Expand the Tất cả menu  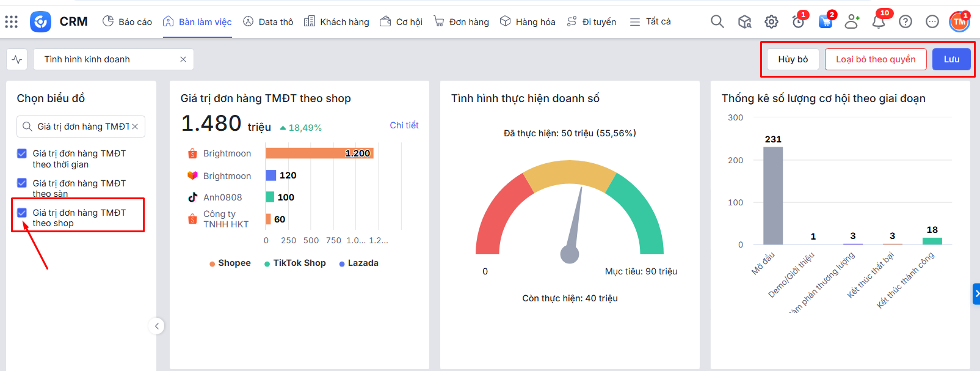650,22
